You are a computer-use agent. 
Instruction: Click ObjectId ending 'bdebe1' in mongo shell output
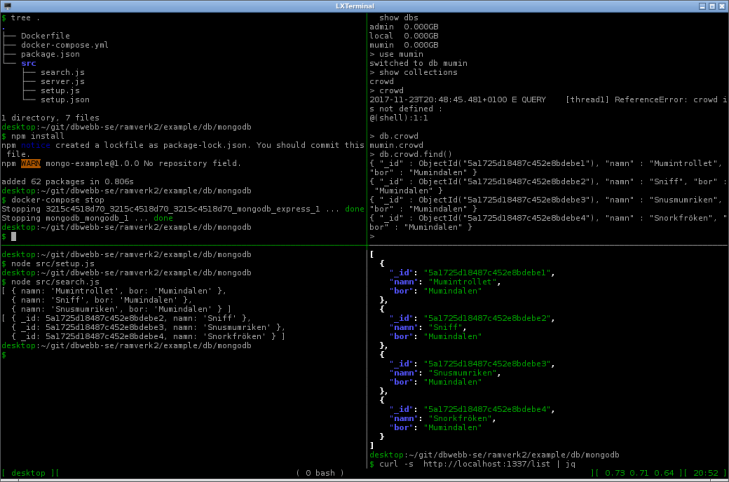coord(507,163)
